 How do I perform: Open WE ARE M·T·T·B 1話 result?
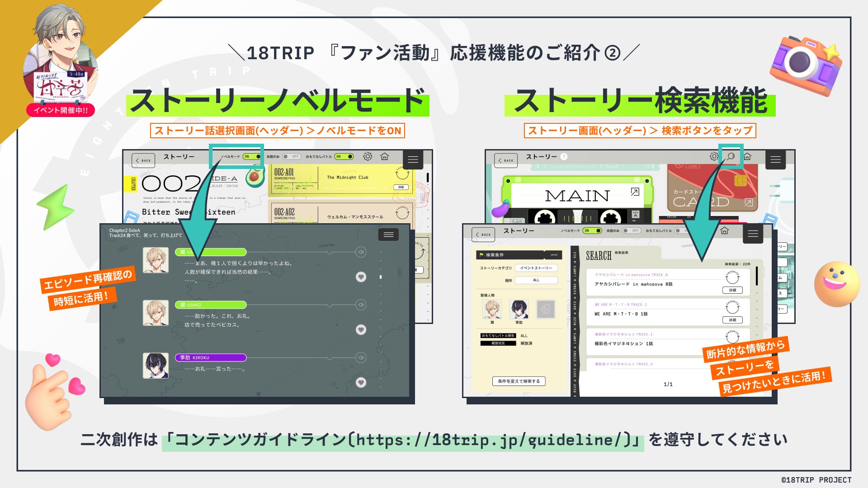(668, 312)
